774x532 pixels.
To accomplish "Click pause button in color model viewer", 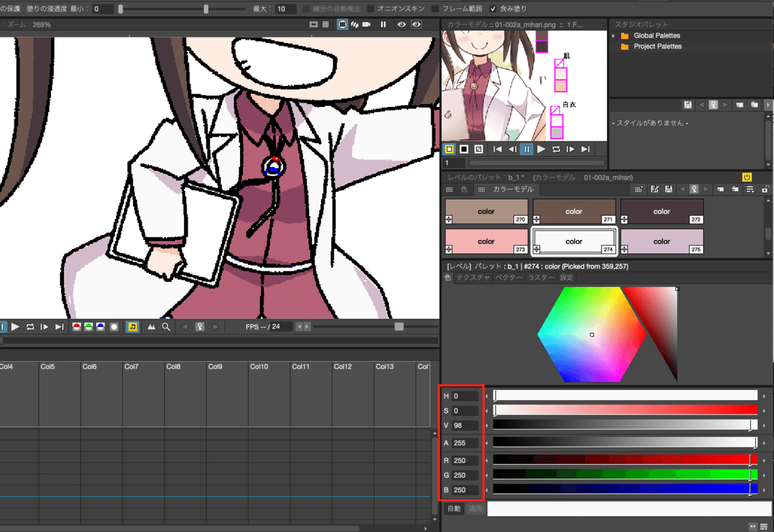I will tap(526, 149).
